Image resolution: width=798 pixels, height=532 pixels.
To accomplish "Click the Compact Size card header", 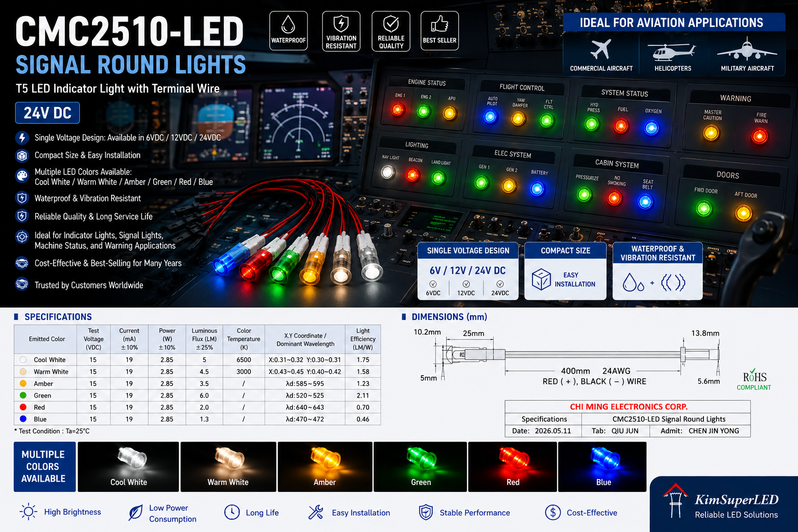I will (565, 250).
